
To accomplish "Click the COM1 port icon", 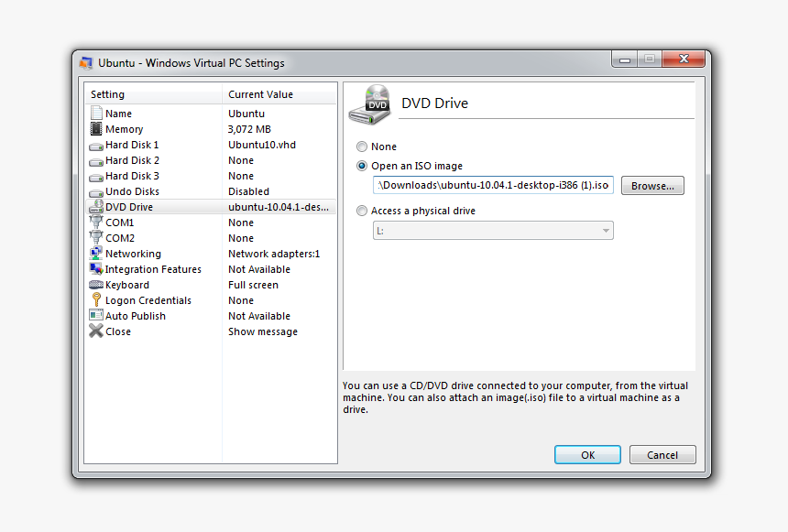I will click(x=96, y=223).
